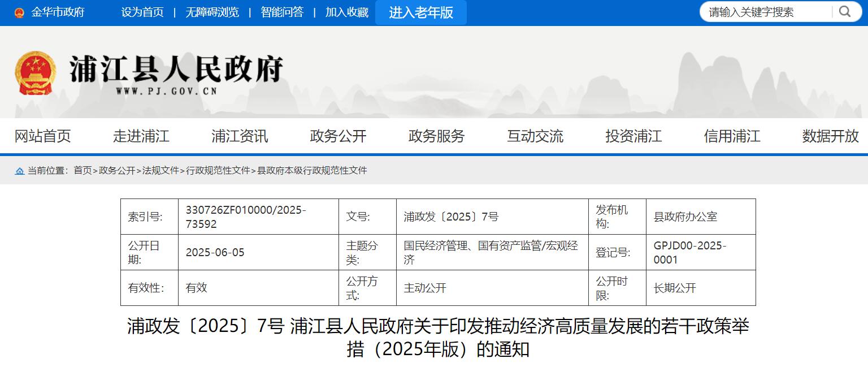Image resolution: width=868 pixels, height=367 pixels.
Task: Navigate to 政务公开
Action: [x=337, y=136]
